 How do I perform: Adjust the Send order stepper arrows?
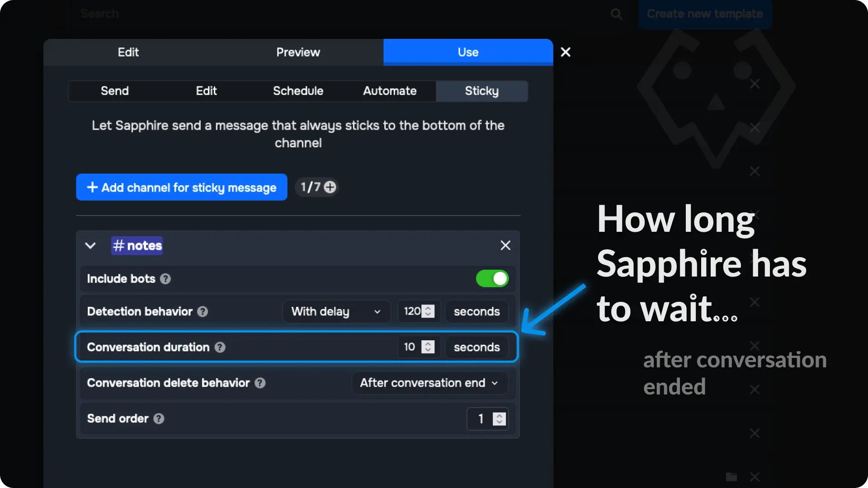[499, 419]
